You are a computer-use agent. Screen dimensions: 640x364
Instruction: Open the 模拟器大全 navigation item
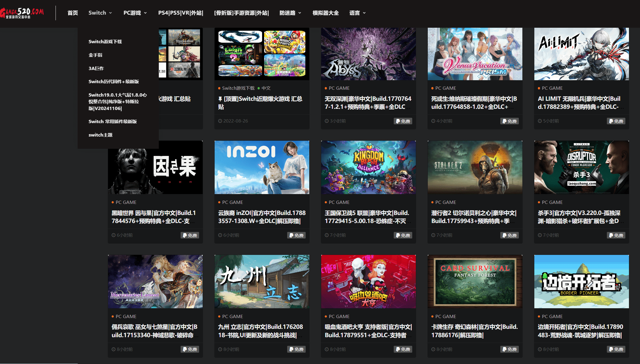pos(325,13)
